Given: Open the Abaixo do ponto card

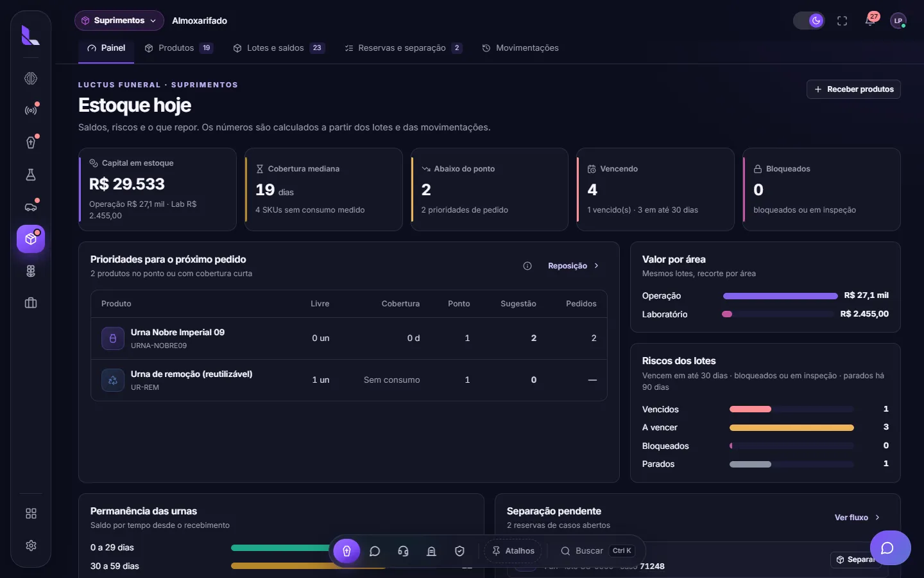Looking at the screenshot, I should click(x=490, y=189).
